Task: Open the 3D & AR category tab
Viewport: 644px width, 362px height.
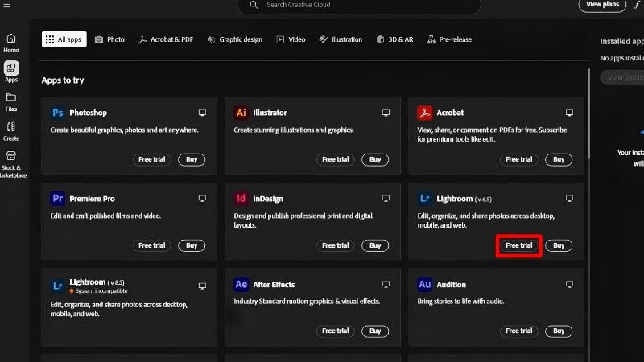Action: (394, 39)
